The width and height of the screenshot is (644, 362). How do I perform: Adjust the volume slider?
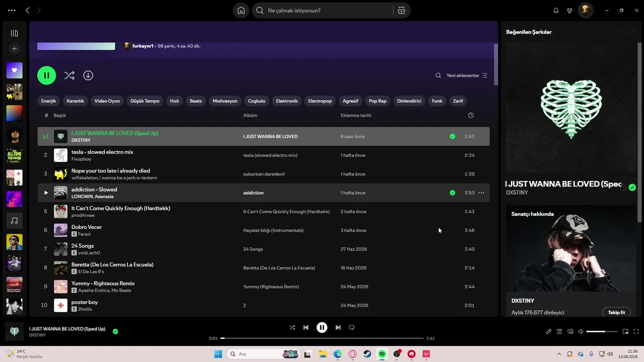[x=602, y=331]
